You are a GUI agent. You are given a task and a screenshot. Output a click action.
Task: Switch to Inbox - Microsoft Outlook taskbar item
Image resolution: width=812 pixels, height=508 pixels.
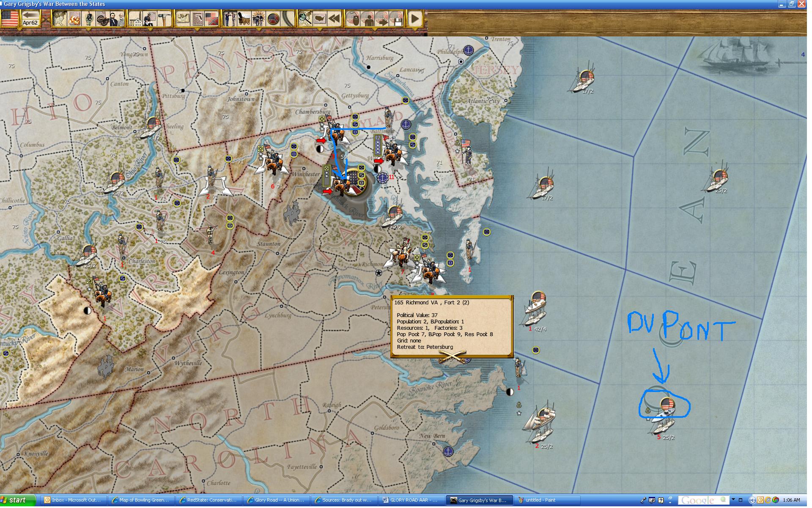[73, 500]
